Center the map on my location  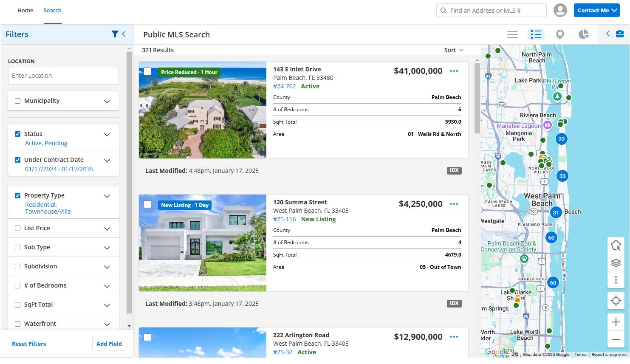616,301
